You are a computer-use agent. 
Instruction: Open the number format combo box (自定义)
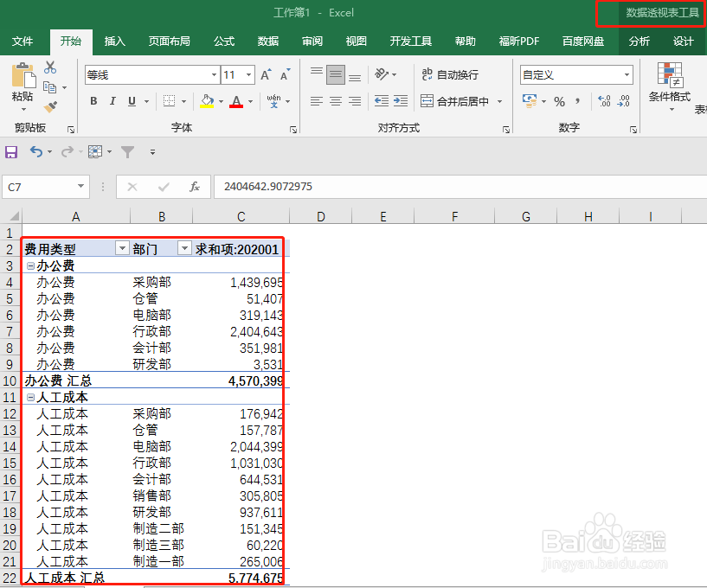tap(576, 75)
